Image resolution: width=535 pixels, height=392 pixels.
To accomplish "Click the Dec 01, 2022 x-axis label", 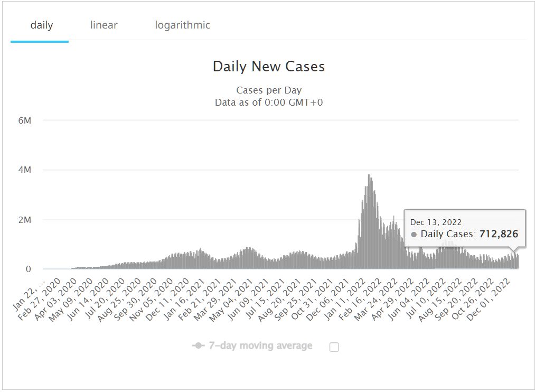I will 498,294.
